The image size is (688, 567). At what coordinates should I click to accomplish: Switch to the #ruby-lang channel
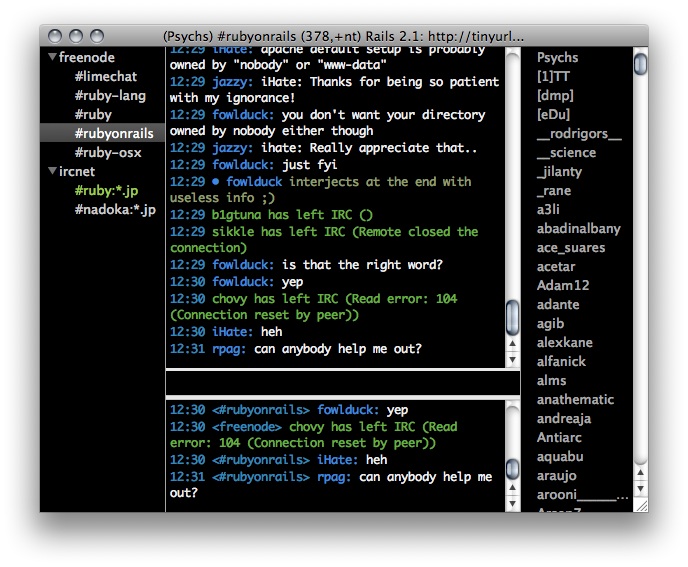coord(110,96)
